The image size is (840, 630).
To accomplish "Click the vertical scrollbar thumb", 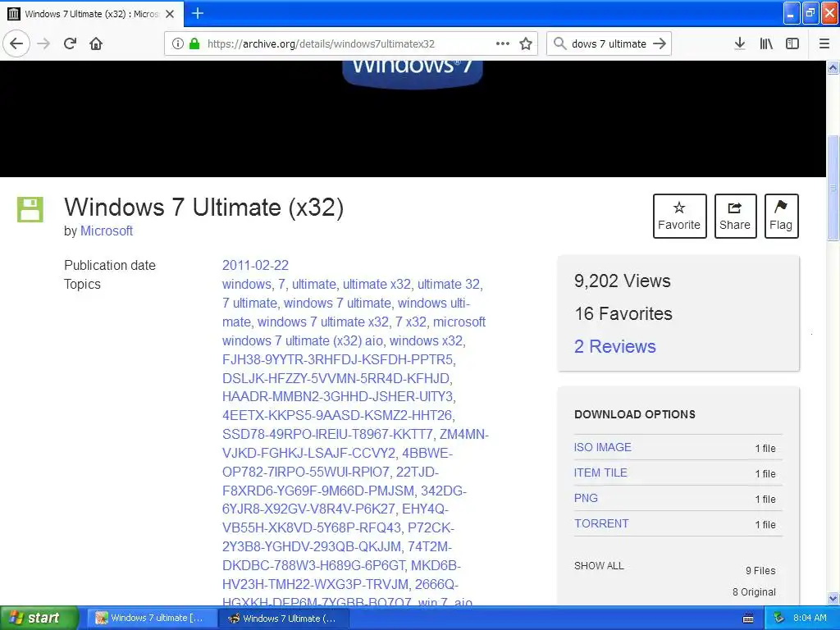I will point(833,188).
